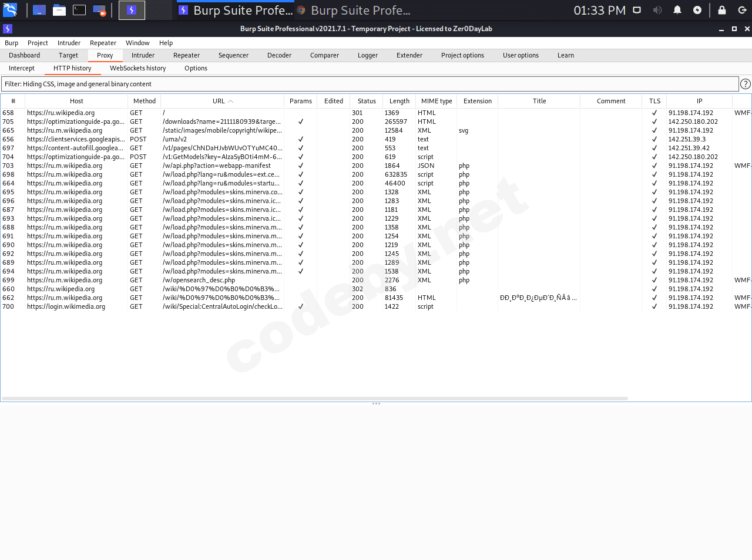Click the Burp Suite launcher in the panel
The image size is (752, 560).
click(x=132, y=10)
